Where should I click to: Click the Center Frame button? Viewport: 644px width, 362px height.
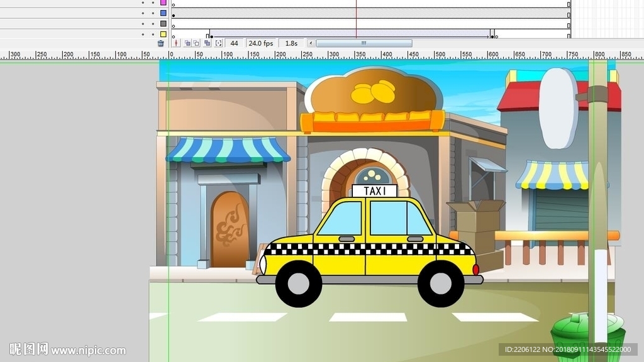pyautogui.click(x=176, y=43)
